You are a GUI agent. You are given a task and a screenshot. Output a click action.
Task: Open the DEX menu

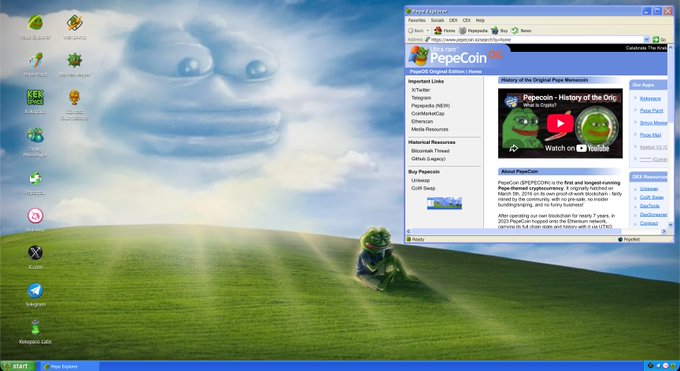[x=453, y=20]
